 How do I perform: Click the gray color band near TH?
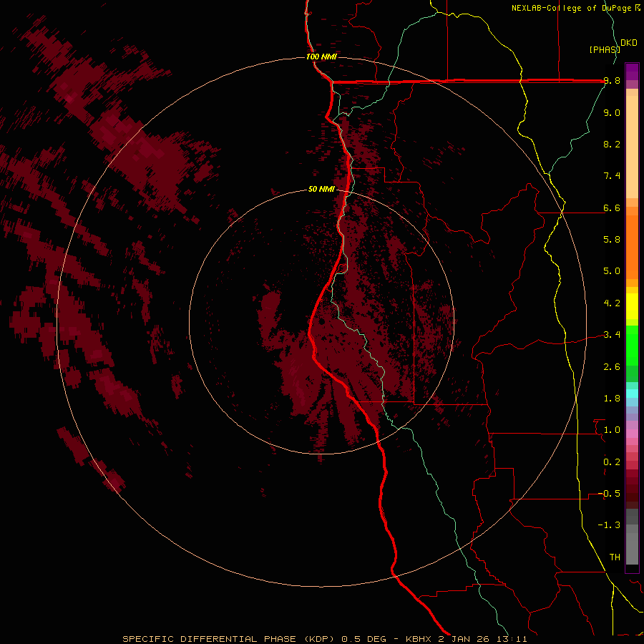tap(632, 549)
